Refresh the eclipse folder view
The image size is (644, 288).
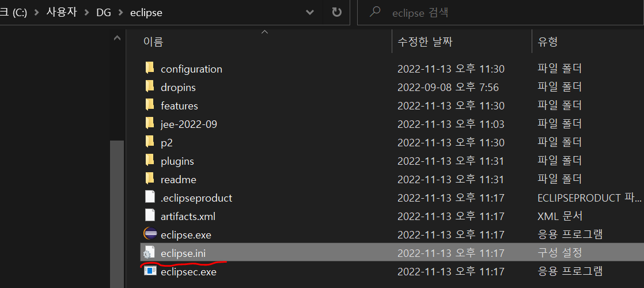pyautogui.click(x=337, y=12)
